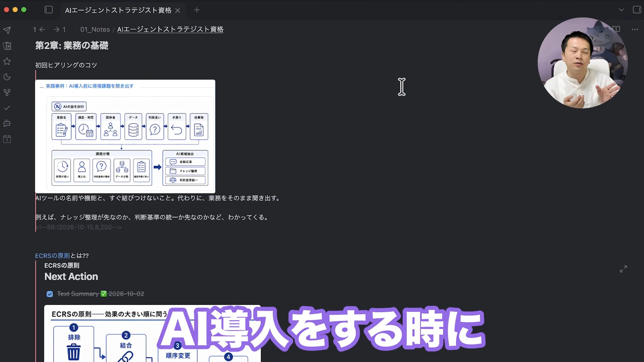Switch to reading view book icon
Image resolution: width=644 pixels, height=362 pixels.
(616, 29)
